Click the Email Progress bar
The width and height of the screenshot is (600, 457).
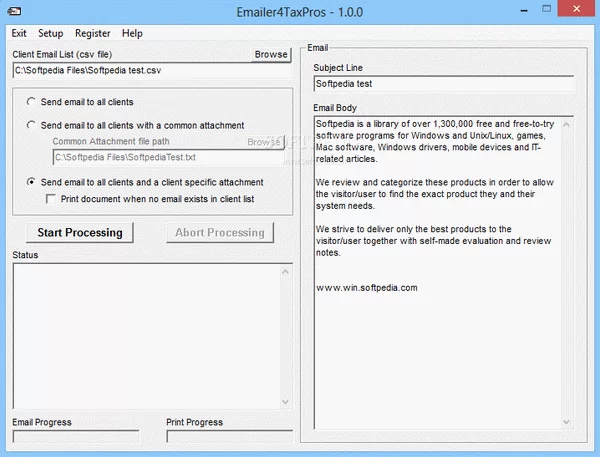(x=76, y=436)
